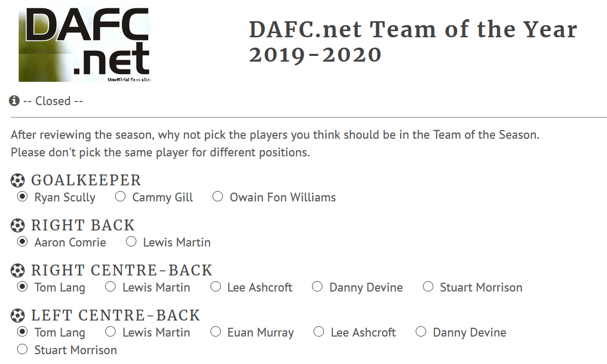Click the football icon beside RIGHT BACK
The height and width of the screenshot is (364, 607).
pos(18,226)
